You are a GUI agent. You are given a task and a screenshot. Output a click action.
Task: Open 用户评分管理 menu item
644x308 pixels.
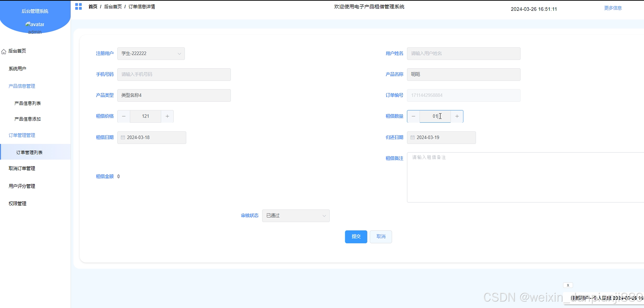tap(22, 186)
